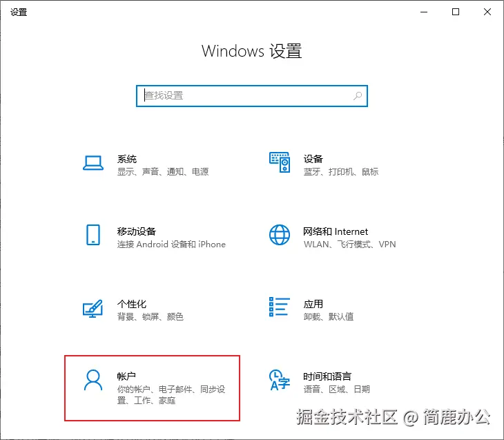Screen dimensions: 504x440
Task: Click description 卸载、默认值
Action: (x=328, y=316)
